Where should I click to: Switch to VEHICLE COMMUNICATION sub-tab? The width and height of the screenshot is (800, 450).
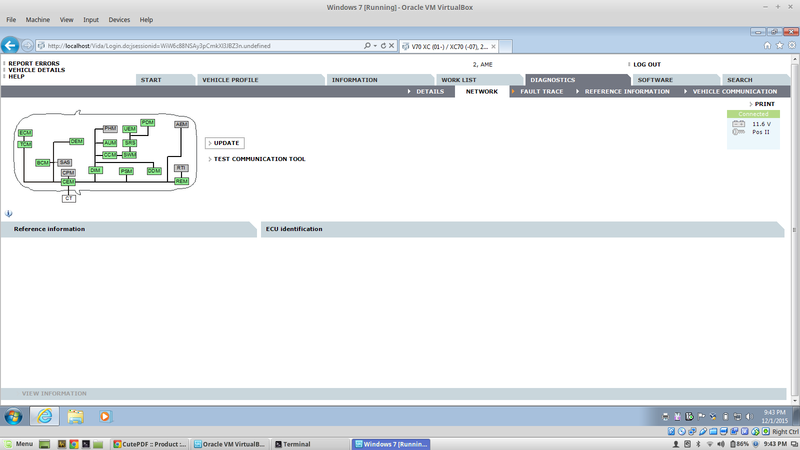point(735,91)
